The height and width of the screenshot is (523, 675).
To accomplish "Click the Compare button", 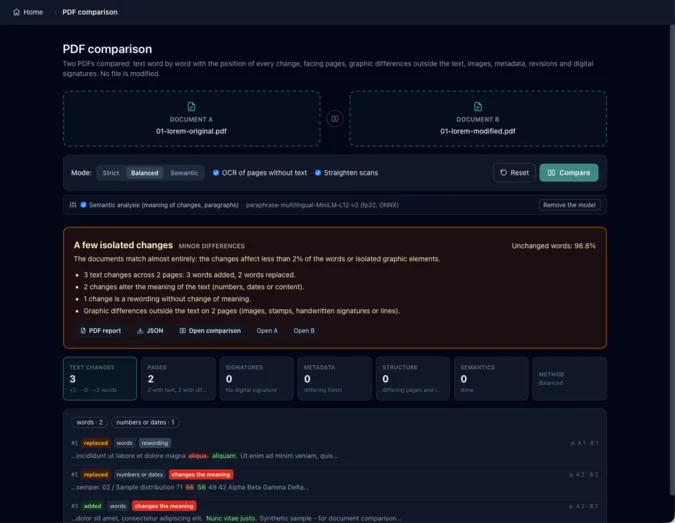I will (569, 173).
